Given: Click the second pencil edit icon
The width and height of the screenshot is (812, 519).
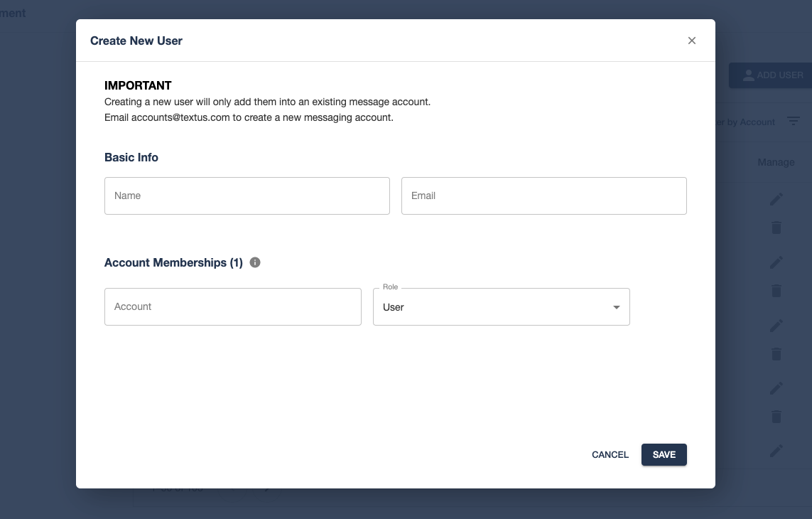Looking at the screenshot, I should 776,262.
